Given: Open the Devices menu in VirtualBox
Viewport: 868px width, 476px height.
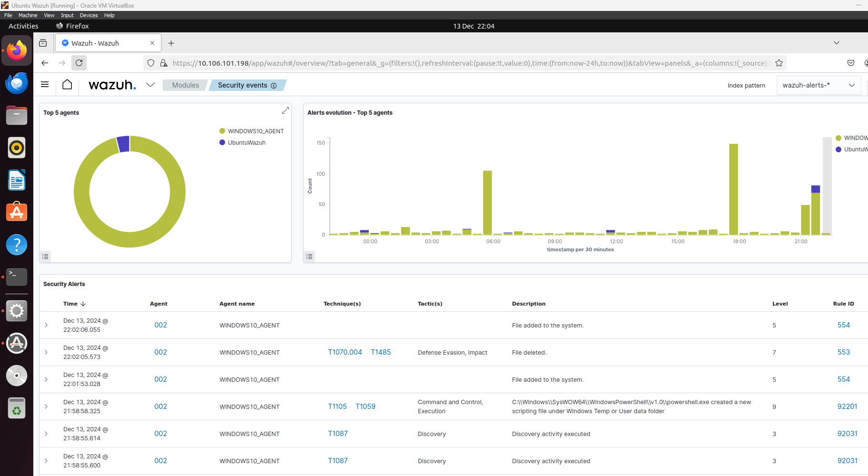Looking at the screenshot, I should coord(89,15).
